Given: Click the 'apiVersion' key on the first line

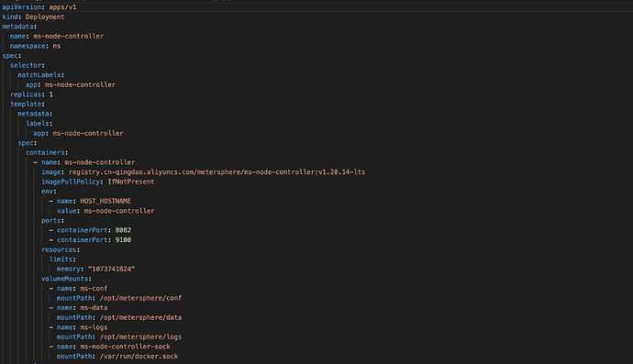Looking at the screenshot, I should point(22,6).
